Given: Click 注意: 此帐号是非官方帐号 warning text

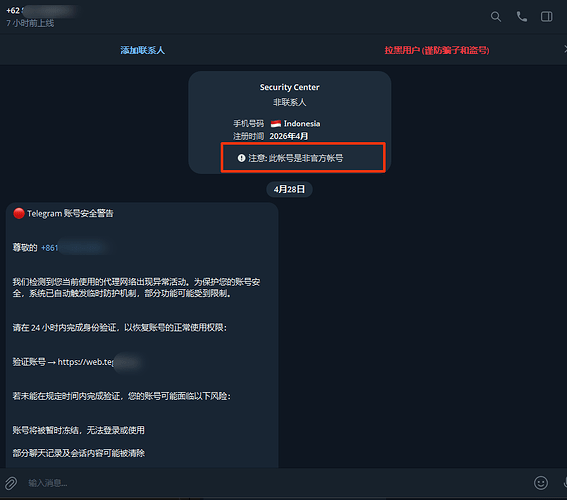Looking at the screenshot, I should coord(296,158).
